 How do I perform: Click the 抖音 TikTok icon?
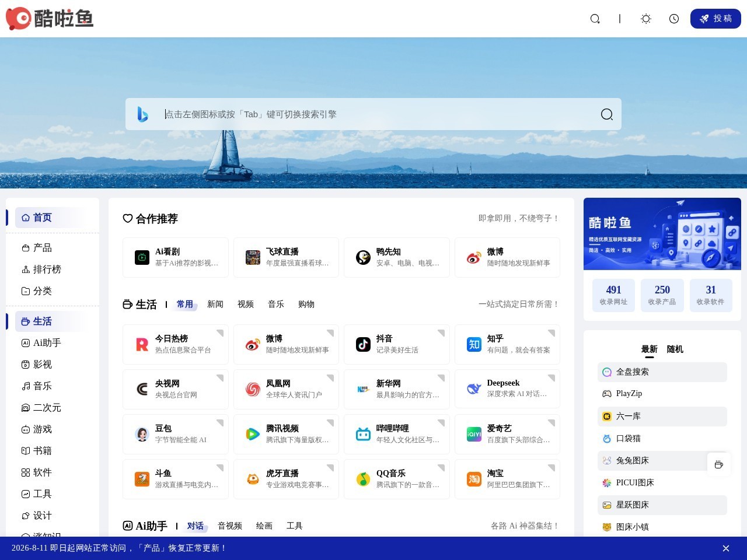pyautogui.click(x=364, y=344)
